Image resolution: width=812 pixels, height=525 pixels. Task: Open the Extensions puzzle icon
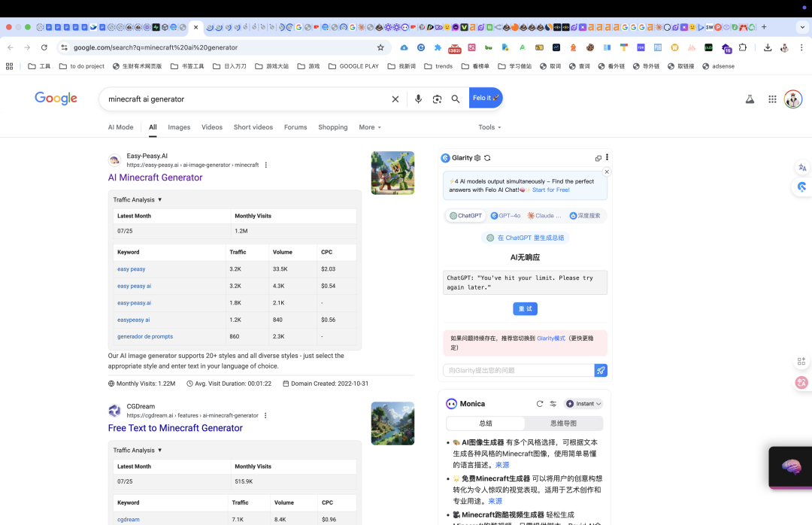[x=743, y=47]
